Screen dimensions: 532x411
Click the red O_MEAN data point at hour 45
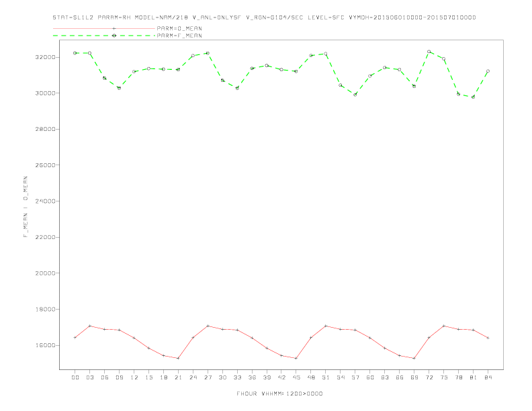tap(296, 358)
